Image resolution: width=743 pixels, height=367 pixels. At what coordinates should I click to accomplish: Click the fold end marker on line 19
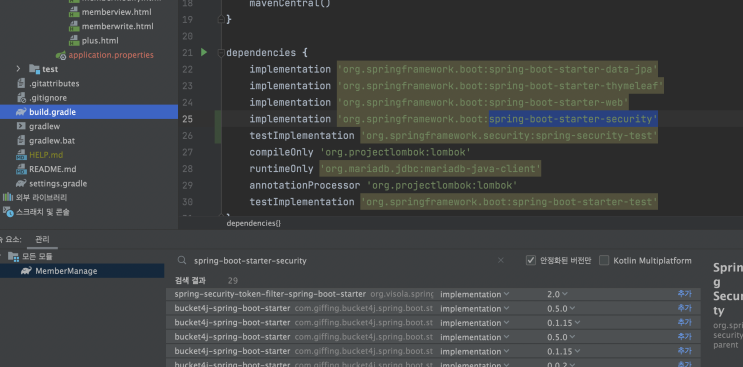pyautogui.click(x=221, y=19)
